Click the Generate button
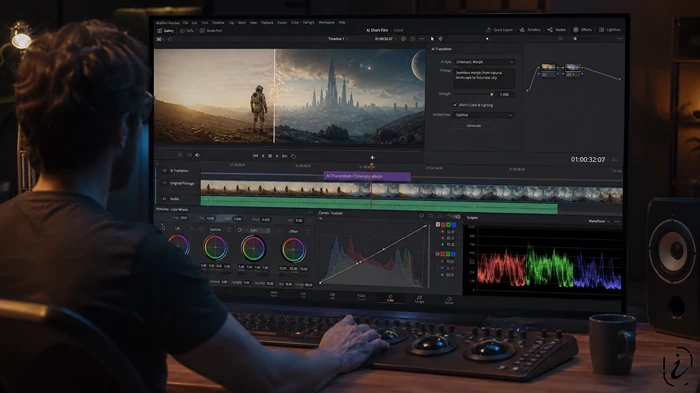The width and height of the screenshot is (700, 393). [474, 126]
